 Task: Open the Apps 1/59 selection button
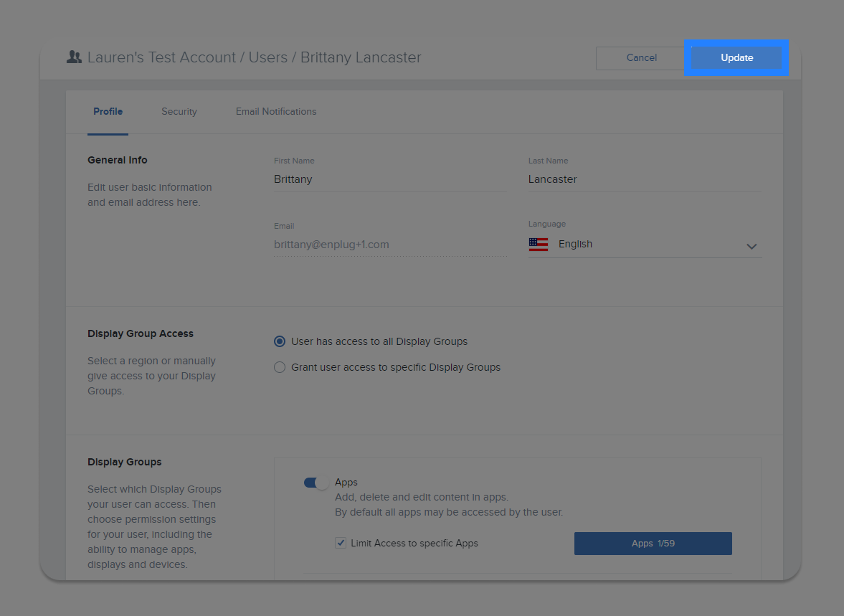(x=653, y=544)
